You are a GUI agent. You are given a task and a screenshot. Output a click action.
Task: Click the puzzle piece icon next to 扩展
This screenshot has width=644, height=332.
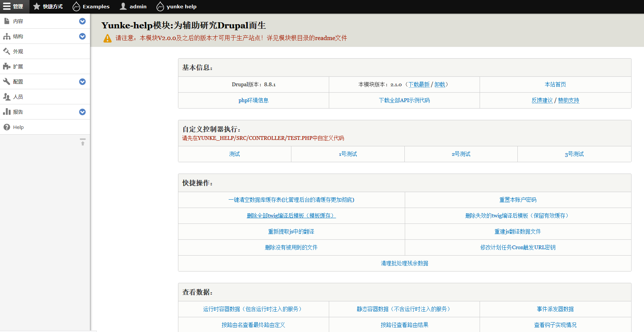pyautogui.click(x=7, y=67)
